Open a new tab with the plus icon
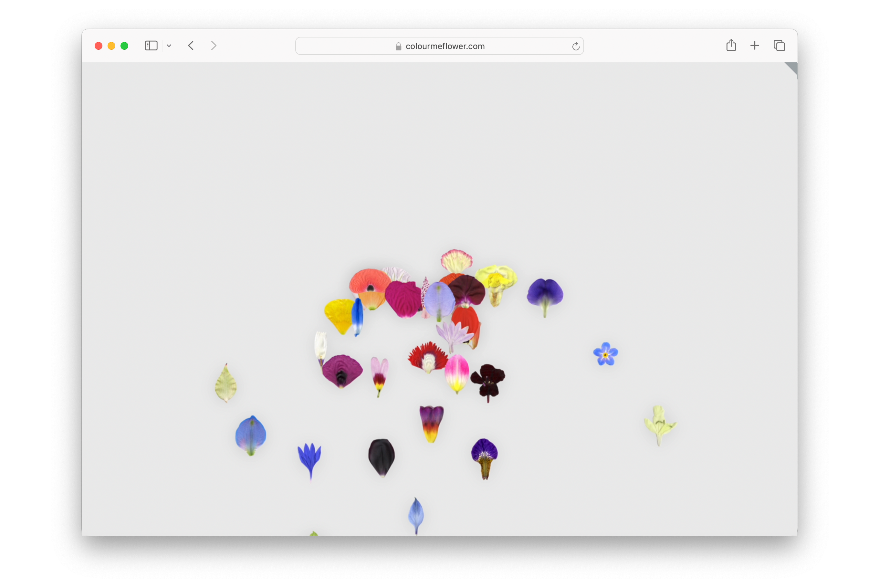The height and width of the screenshot is (588, 879). [x=755, y=46]
